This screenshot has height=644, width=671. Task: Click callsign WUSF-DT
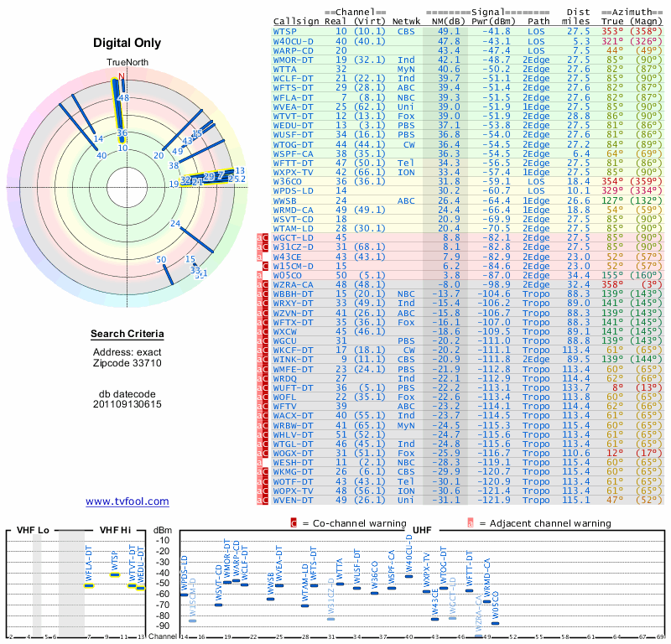click(293, 135)
